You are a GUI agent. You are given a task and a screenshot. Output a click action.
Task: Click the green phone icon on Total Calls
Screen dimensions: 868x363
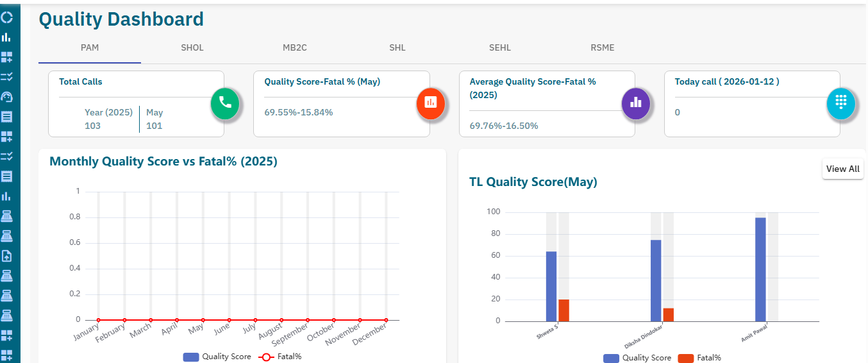click(225, 104)
